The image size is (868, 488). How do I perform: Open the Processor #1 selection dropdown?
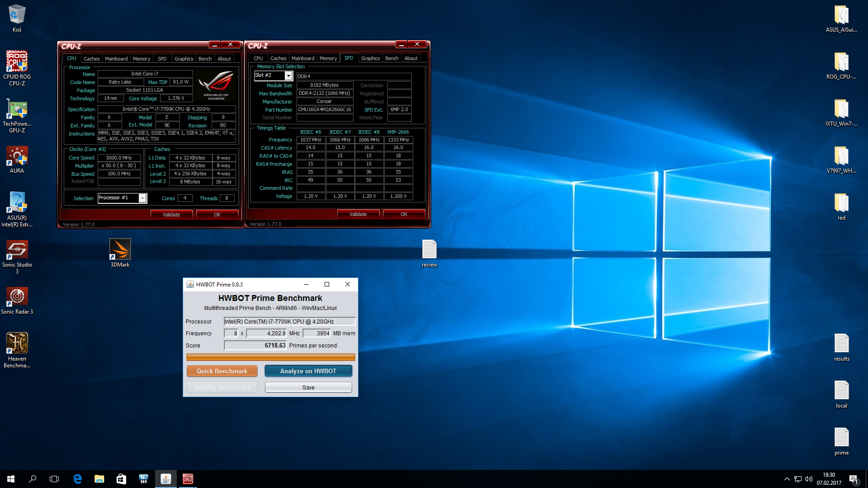(x=123, y=198)
